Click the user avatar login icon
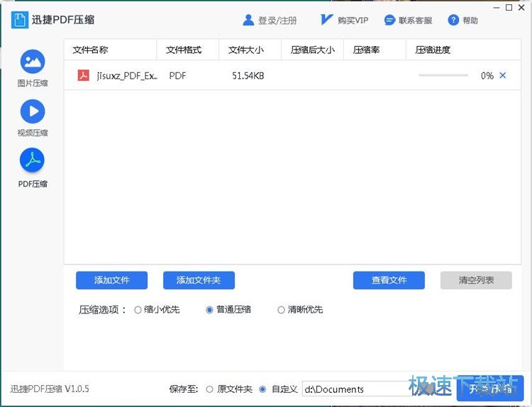 [x=248, y=20]
